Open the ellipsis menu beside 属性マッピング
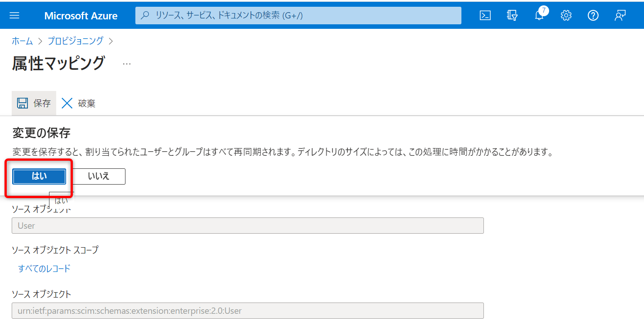This screenshot has height=330, width=644. click(127, 64)
